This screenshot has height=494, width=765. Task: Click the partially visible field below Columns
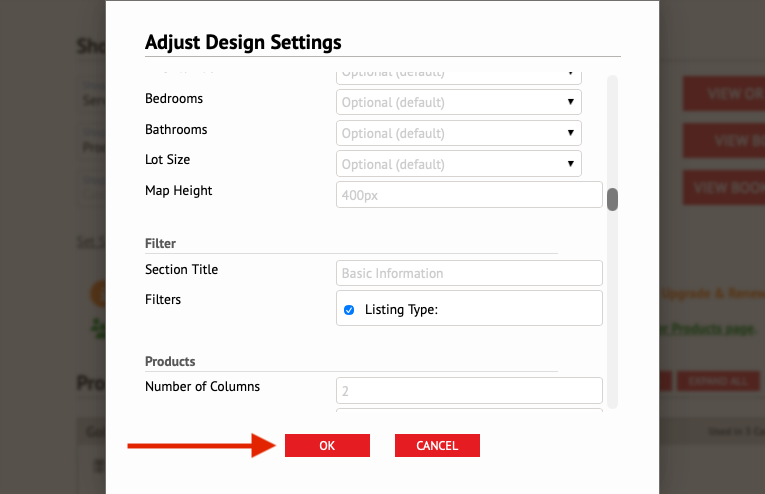tap(469, 411)
